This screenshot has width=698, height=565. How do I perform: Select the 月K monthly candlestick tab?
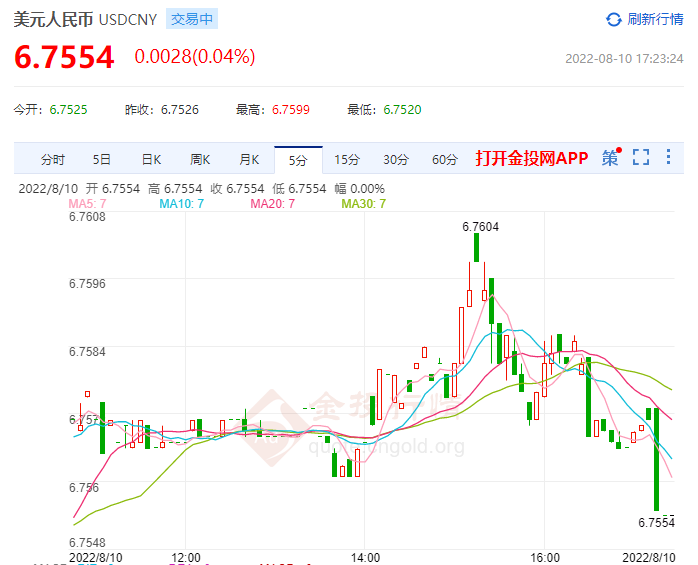point(249,159)
